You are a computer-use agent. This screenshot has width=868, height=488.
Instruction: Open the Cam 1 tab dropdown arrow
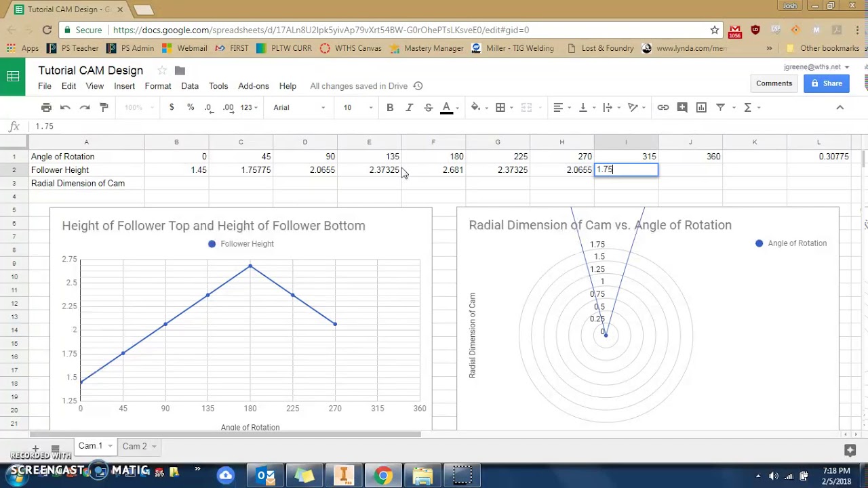(109, 447)
